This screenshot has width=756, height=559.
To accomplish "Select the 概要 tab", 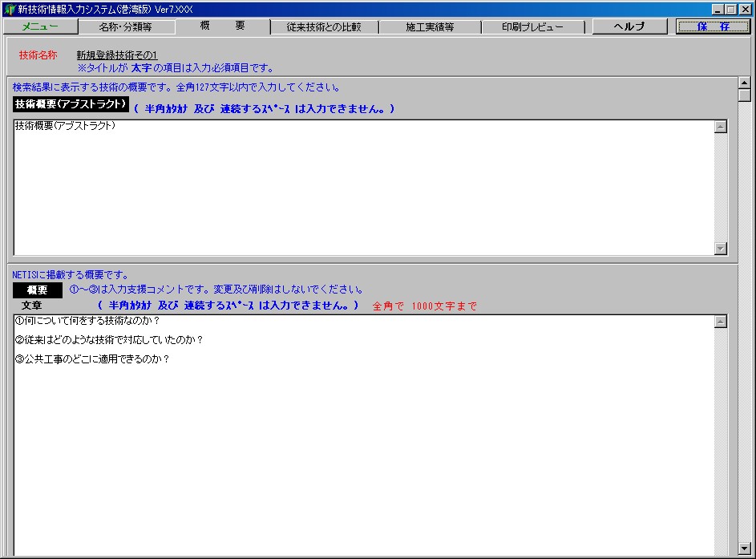I will click(x=222, y=26).
